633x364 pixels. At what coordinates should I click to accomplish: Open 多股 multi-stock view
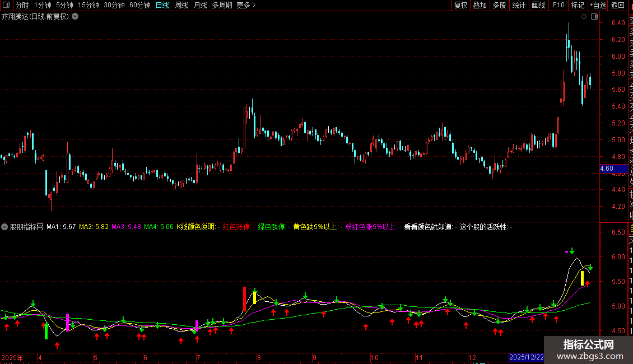tap(499, 5)
